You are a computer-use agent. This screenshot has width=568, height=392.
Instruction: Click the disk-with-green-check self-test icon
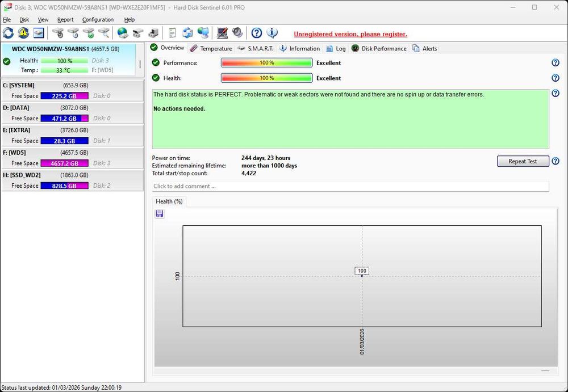tap(89, 33)
